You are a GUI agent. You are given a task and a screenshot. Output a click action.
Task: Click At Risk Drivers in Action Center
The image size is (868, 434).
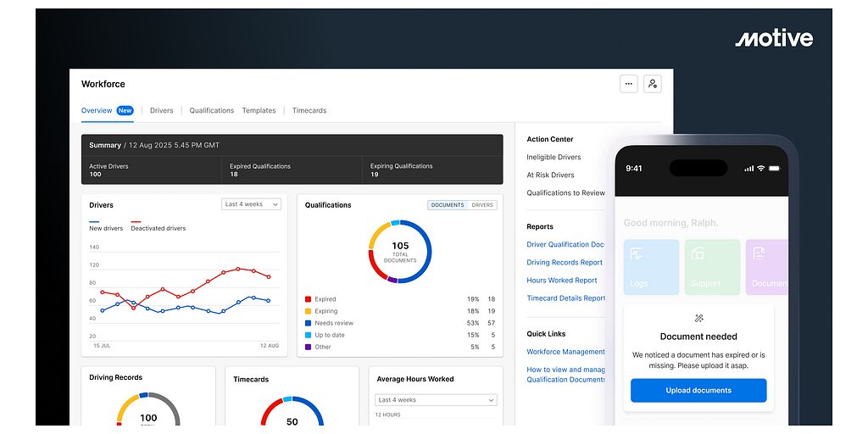pyautogui.click(x=550, y=175)
